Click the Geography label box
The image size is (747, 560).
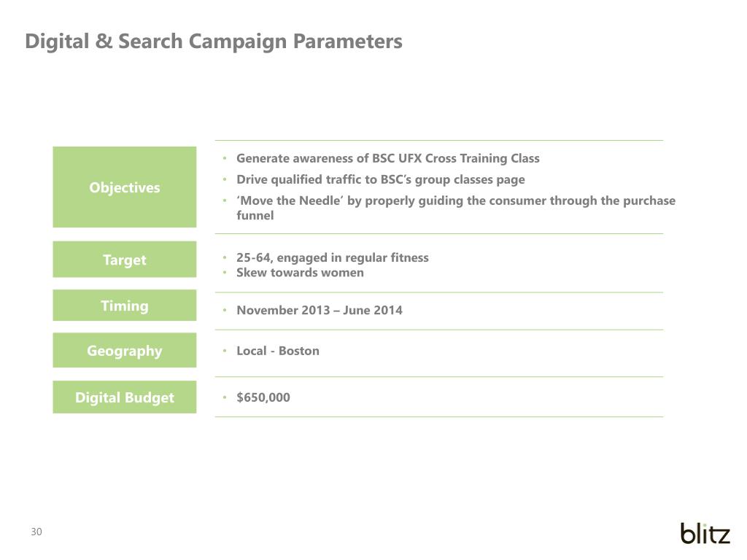click(124, 351)
